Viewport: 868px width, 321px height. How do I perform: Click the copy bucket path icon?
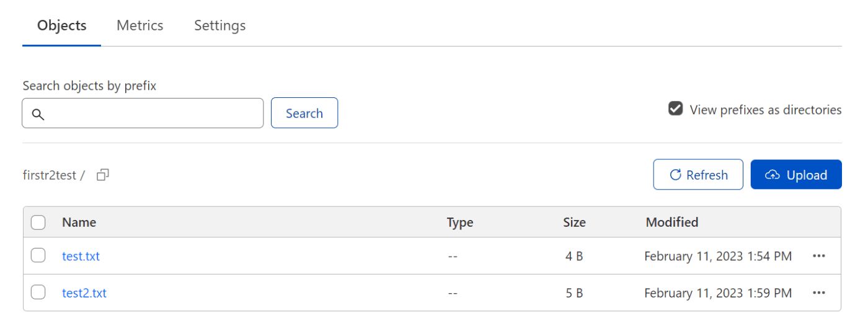pos(103,175)
